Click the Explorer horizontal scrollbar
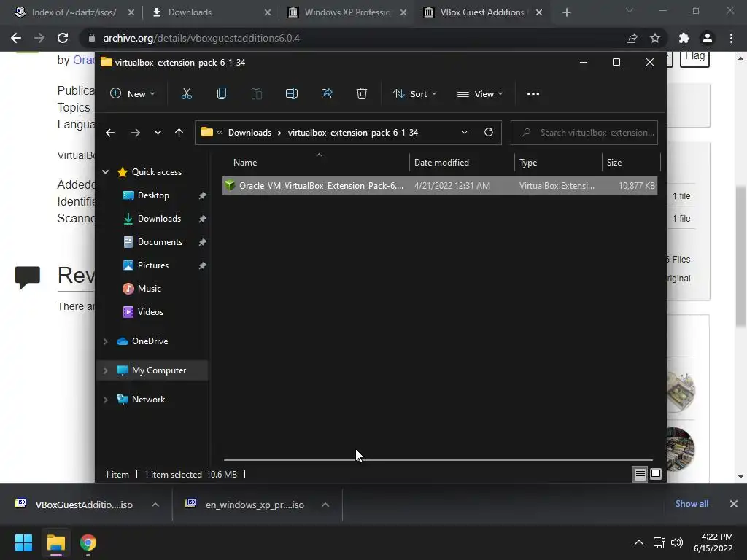 pos(438,460)
